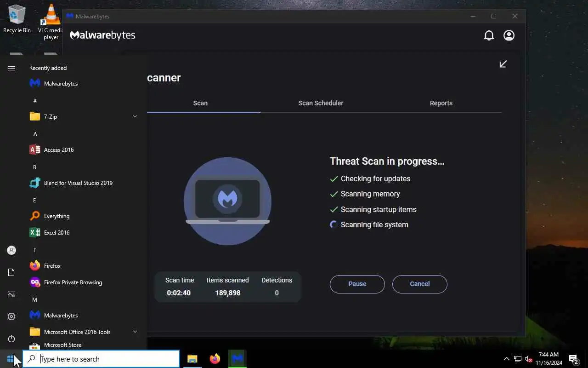Viewport: 588px width, 368px height.
Task: Cancel the threat scan
Action: pyautogui.click(x=419, y=284)
